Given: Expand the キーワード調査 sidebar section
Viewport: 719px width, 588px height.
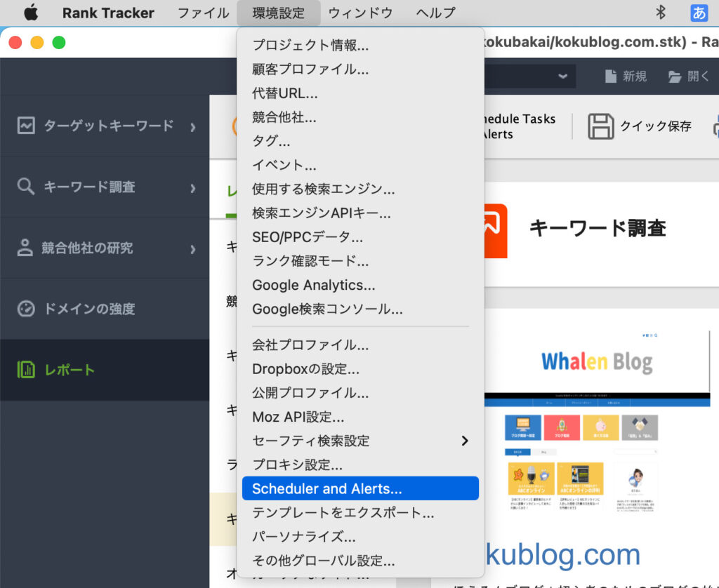Looking at the screenshot, I should 193,188.
